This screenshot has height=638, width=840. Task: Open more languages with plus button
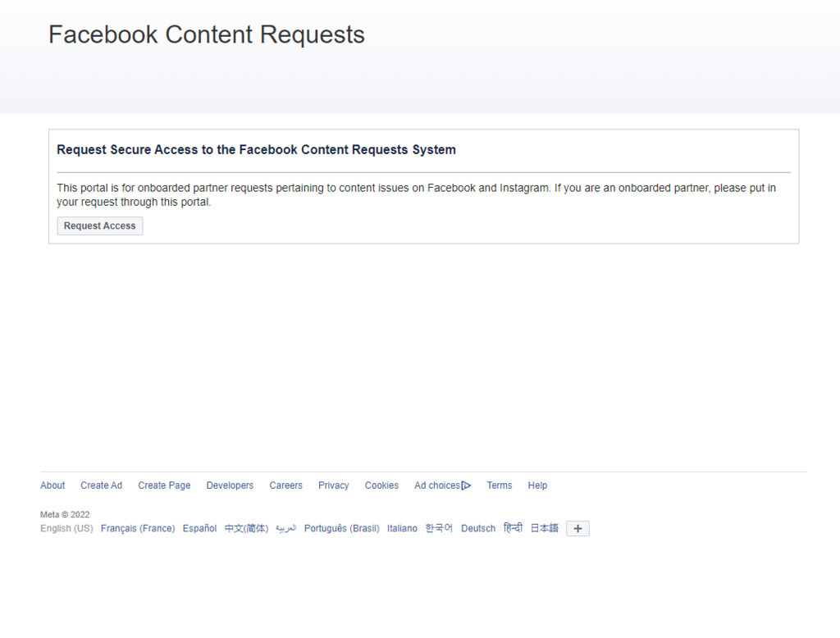pyautogui.click(x=577, y=529)
